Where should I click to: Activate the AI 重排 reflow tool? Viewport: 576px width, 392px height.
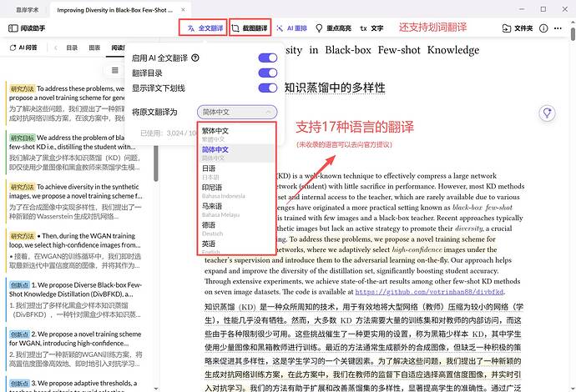pyautogui.click(x=291, y=28)
